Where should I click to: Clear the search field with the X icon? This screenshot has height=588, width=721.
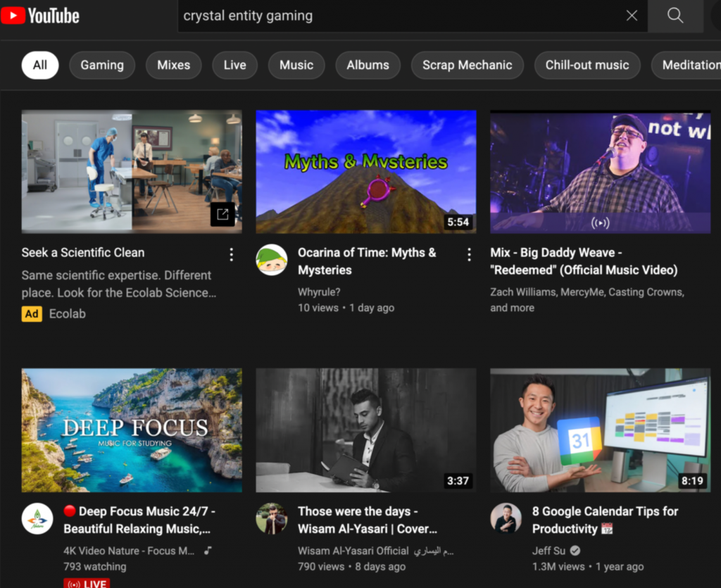[632, 15]
